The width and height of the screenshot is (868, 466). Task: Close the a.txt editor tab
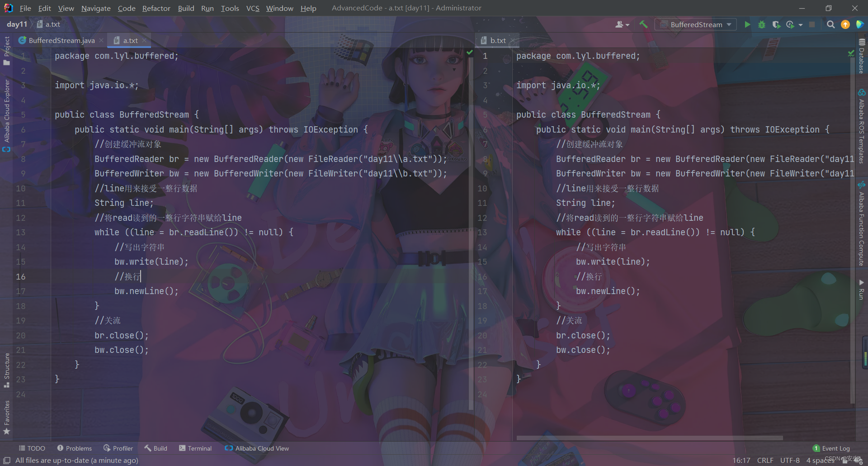pos(143,40)
